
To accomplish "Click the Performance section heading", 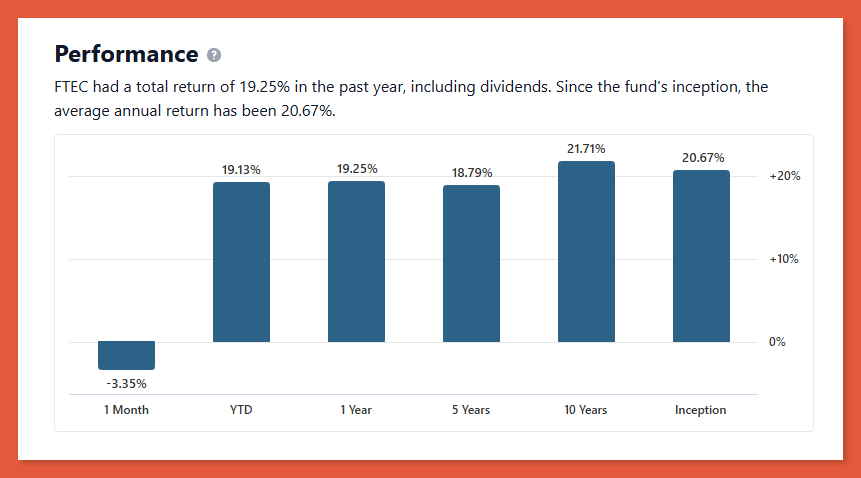I will pyautogui.click(x=126, y=54).
